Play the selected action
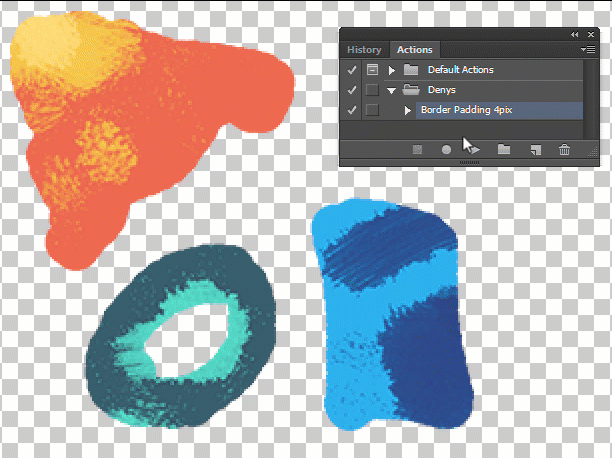Viewport: 612px width, 458px height. pyautogui.click(x=476, y=149)
